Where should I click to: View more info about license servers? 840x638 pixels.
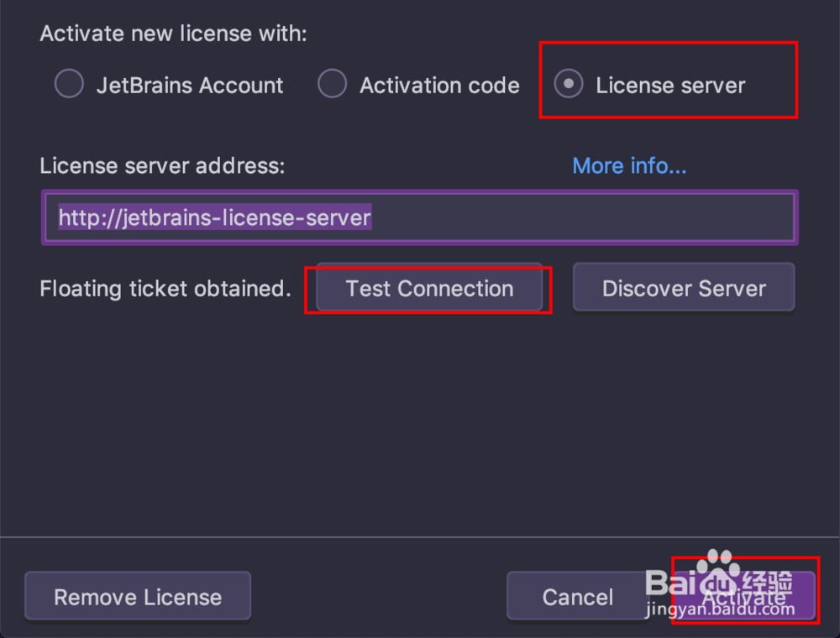(629, 165)
